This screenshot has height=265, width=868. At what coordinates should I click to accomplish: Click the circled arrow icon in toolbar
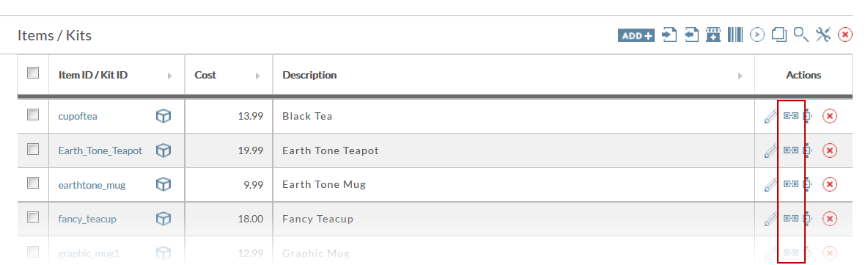(x=757, y=35)
